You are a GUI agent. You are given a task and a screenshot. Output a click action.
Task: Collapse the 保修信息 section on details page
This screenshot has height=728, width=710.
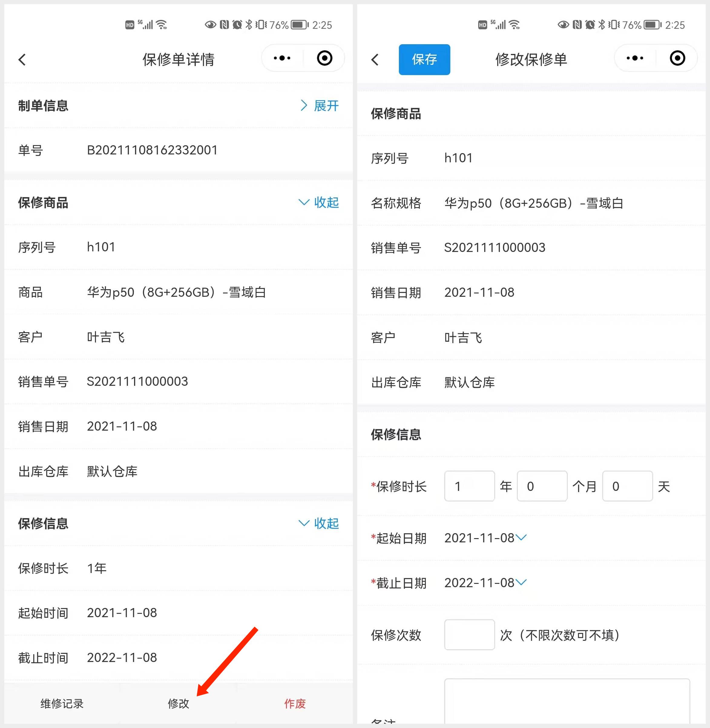[319, 524]
